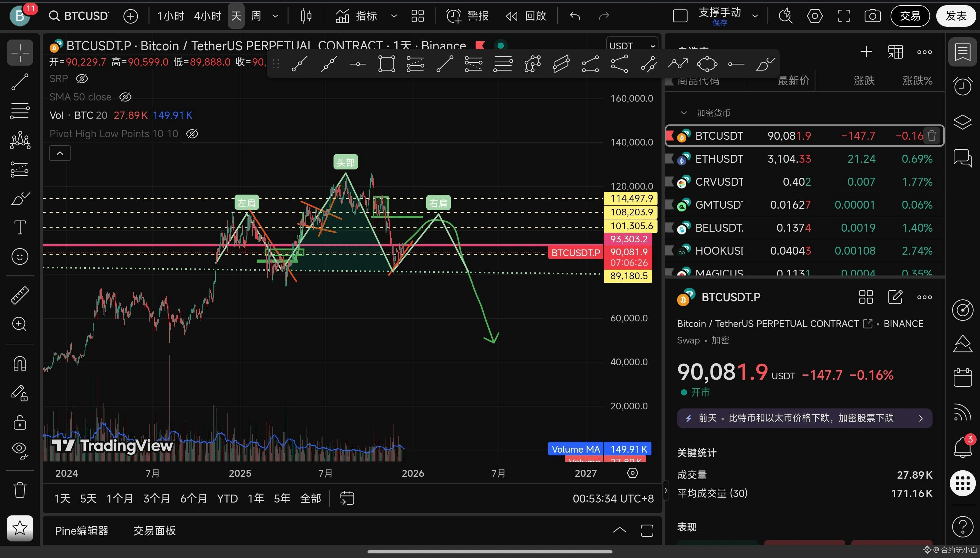This screenshot has width=980, height=558.
Task: Click the 发表 publish button
Action: tap(956, 16)
